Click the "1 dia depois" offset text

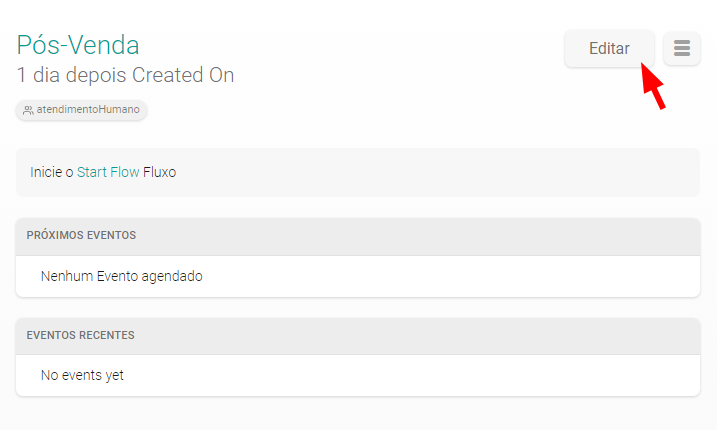pyautogui.click(x=72, y=75)
